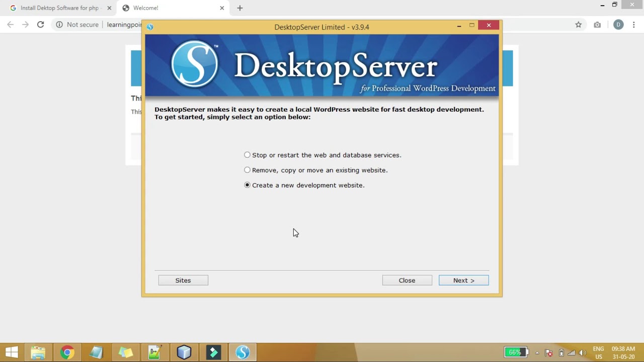Open DesktopServer from the taskbar
Image resolution: width=644 pixels, height=362 pixels.
click(243, 352)
